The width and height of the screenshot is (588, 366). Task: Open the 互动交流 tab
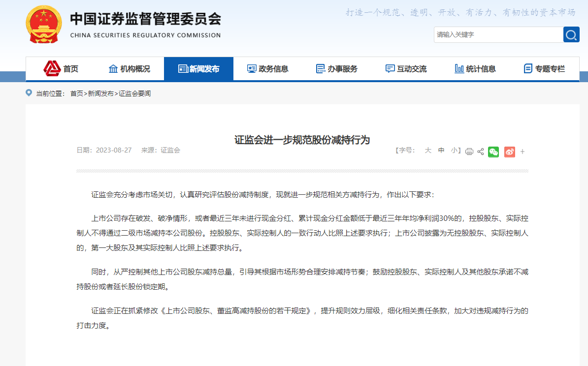(x=406, y=69)
